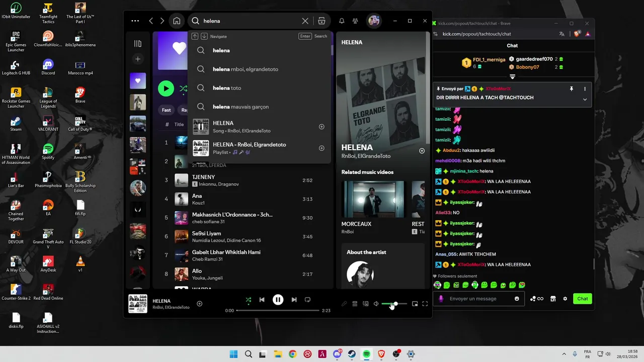644x362 pixels.
Task: Choose plain 'helena' search suggestion
Action: click(260, 50)
